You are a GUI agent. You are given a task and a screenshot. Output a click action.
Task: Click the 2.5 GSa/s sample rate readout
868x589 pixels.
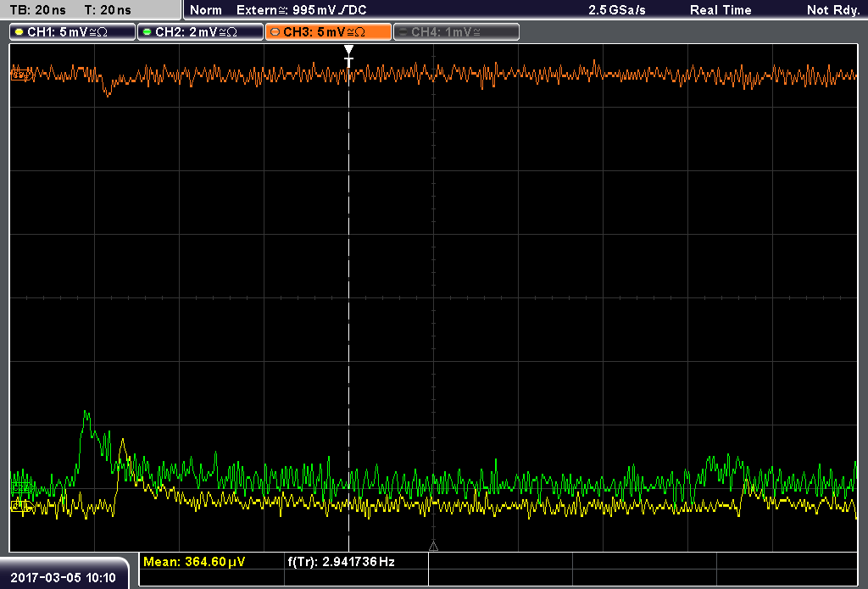point(617,10)
